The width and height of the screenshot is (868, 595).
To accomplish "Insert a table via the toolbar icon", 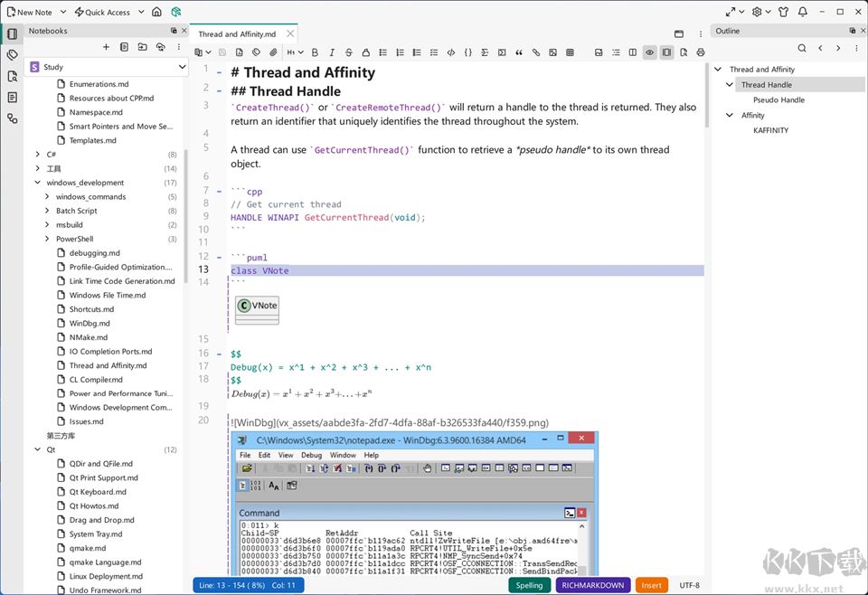I will pyautogui.click(x=570, y=52).
